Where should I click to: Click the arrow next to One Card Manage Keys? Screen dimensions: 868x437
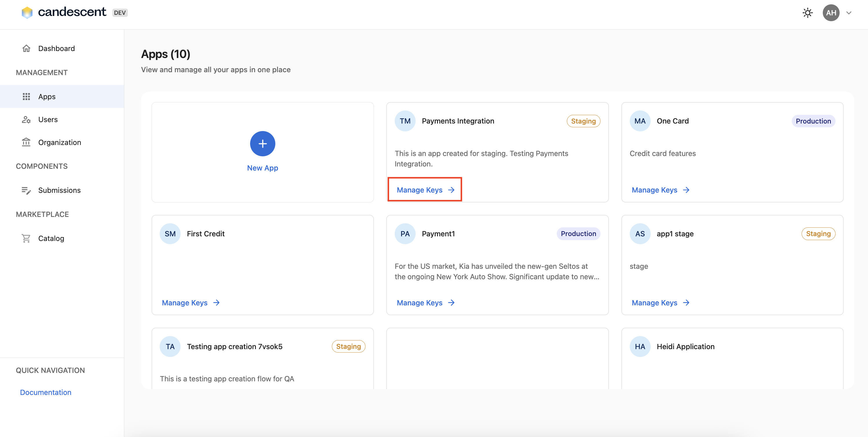[x=686, y=190]
